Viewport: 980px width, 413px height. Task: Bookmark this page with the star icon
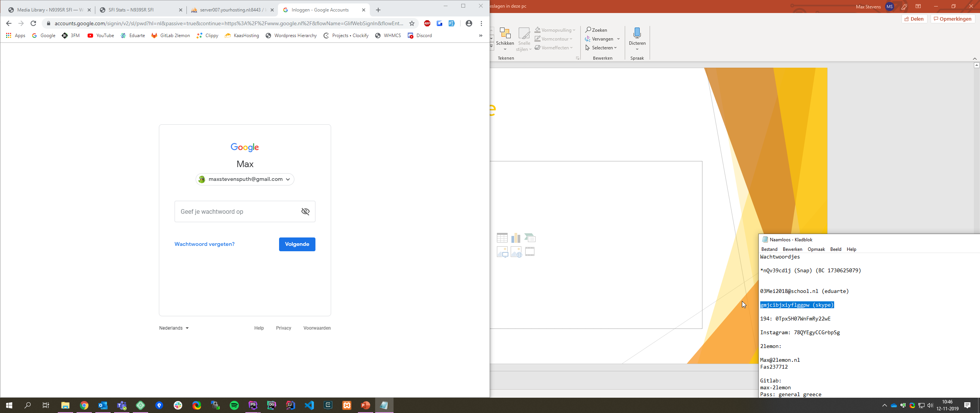(x=412, y=23)
